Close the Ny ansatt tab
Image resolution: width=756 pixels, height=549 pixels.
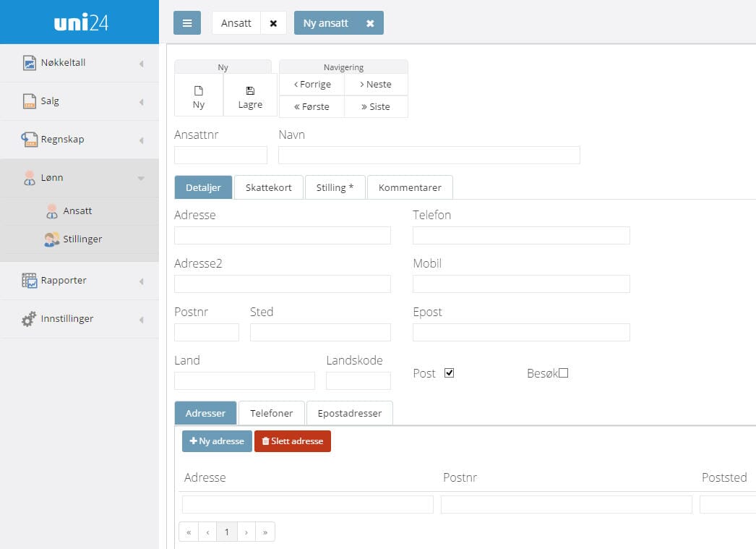(x=370, y=23)
